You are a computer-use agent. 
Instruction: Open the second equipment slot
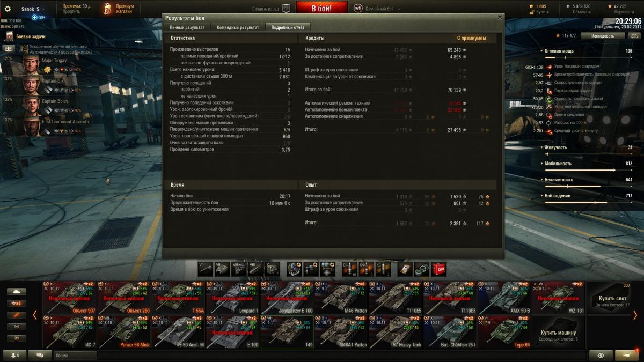311,269
